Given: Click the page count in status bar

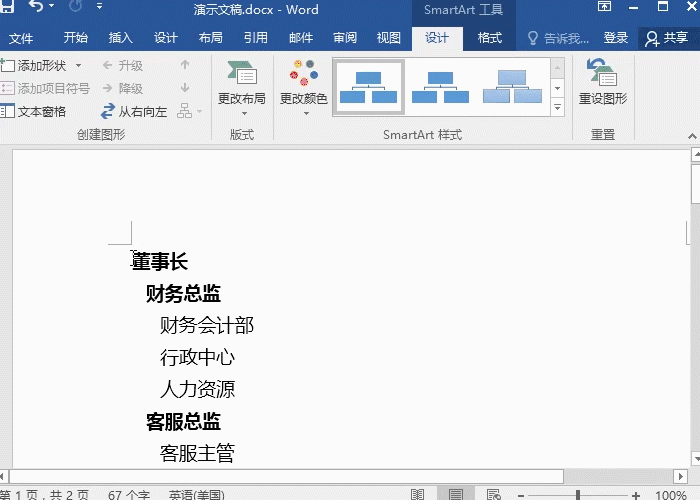Looking at the screenshot, I should click(x=45, y=495).
